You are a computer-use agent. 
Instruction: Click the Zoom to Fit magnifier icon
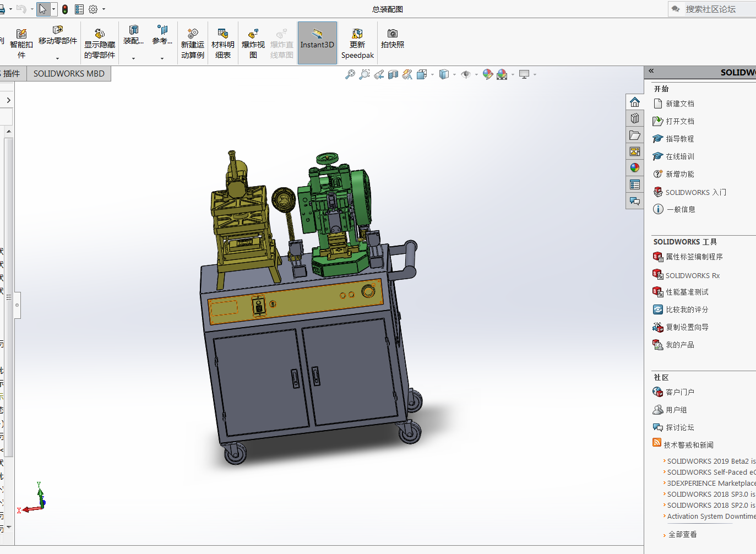click(x=350, y=74)
